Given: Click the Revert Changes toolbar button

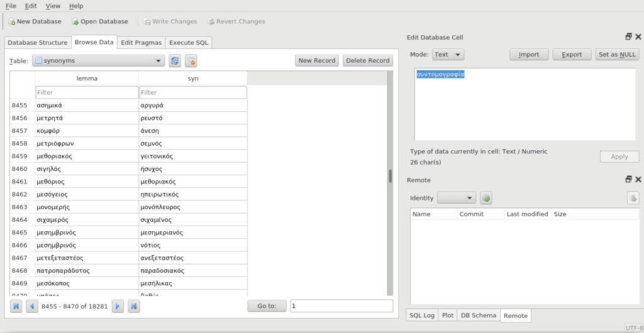Looking at the screenshot, I should click(236, 21).
